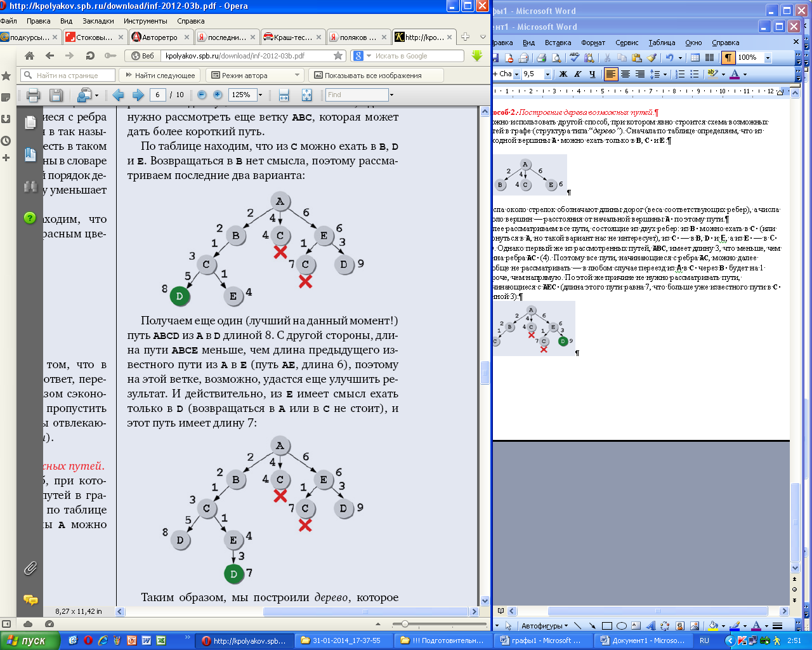Toggle numbered list in Word
The height and width of the screenshot is (650, 812).
click(680, 74)
